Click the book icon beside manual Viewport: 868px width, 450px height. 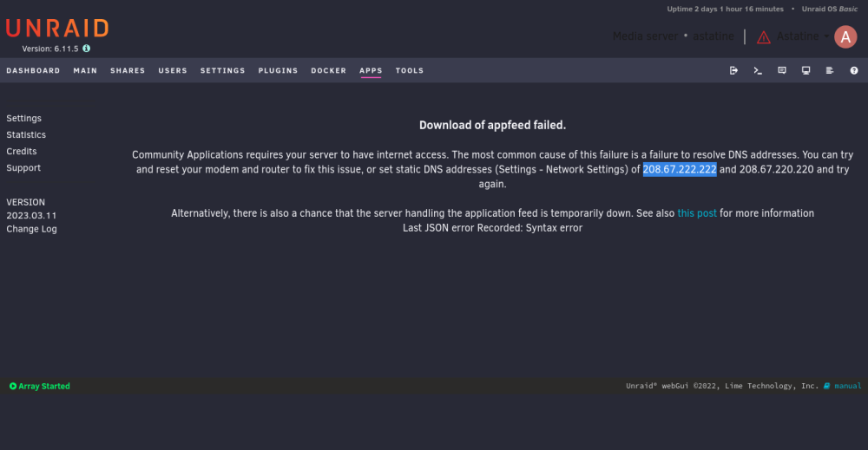click(x=826, y=386)
